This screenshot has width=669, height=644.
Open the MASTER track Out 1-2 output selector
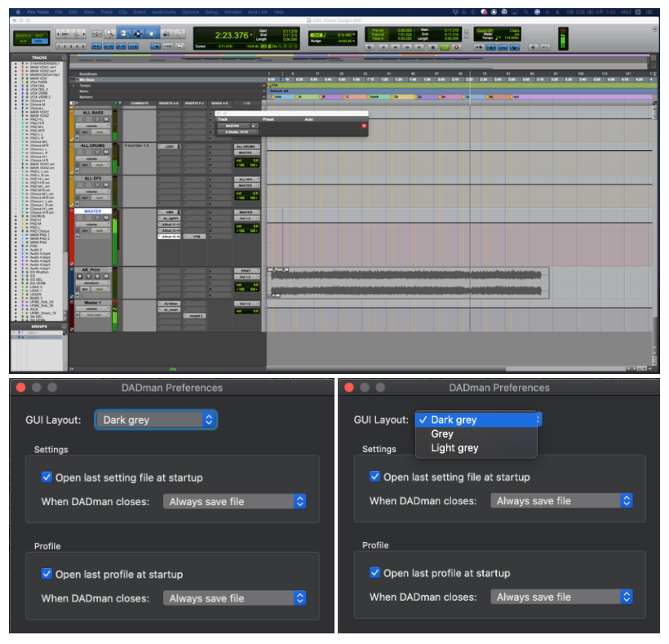tap(246, 218)
